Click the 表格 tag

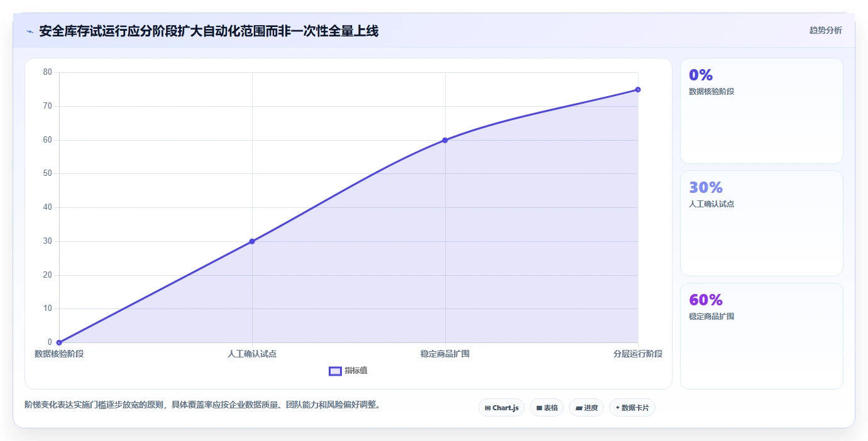pyautogui.click(x=547, y=408)
